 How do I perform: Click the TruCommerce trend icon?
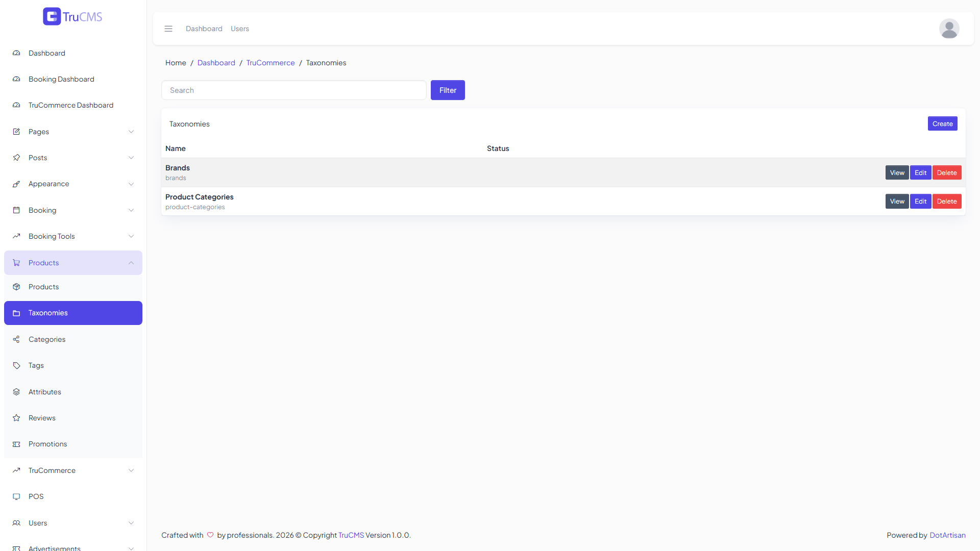pos(16,470)
